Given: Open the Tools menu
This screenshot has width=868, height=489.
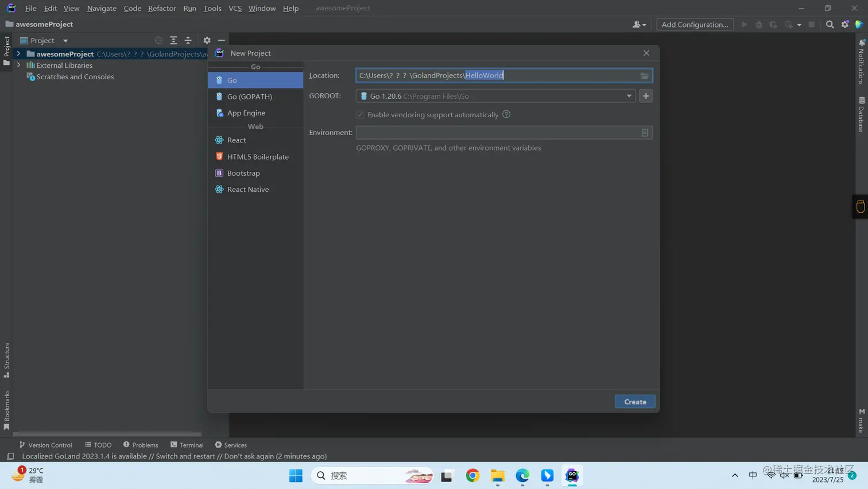Looking at the screenshot, I should tap(212, 8).
